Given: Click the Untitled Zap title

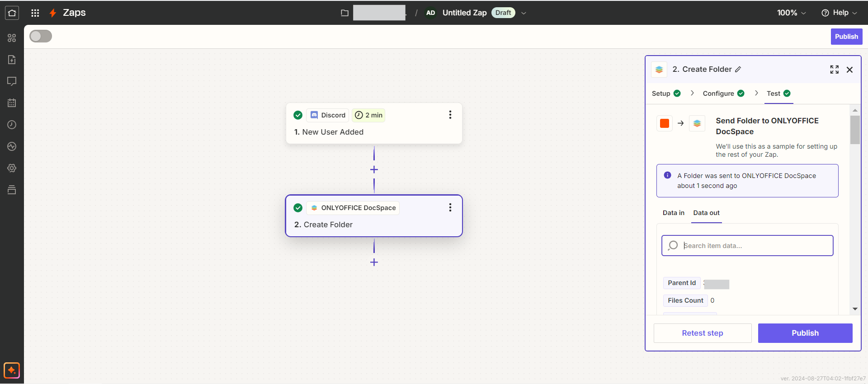Looking at the screenshot, I should click(464, 13).
